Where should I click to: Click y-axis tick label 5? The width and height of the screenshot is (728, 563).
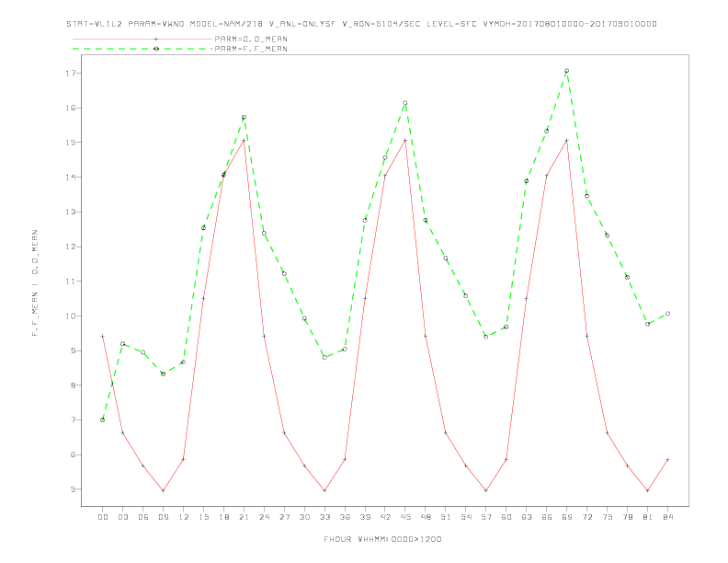pos(73,489)
